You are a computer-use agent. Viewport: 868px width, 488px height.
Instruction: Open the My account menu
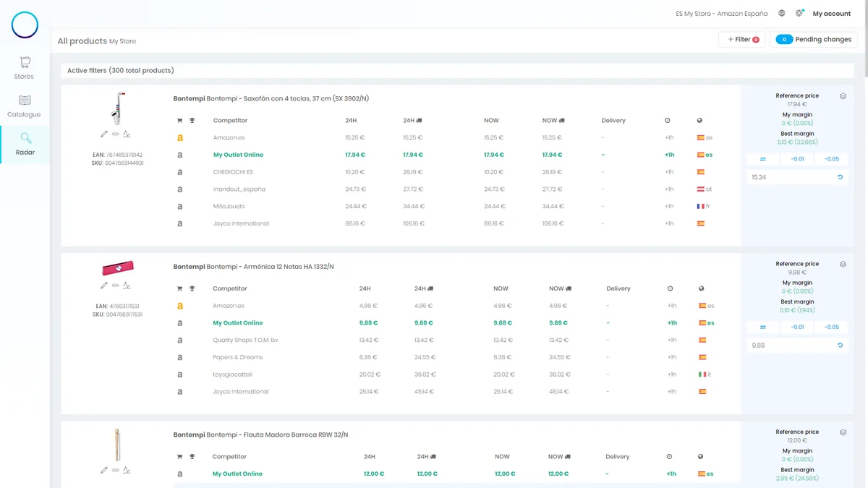[832, 14]
